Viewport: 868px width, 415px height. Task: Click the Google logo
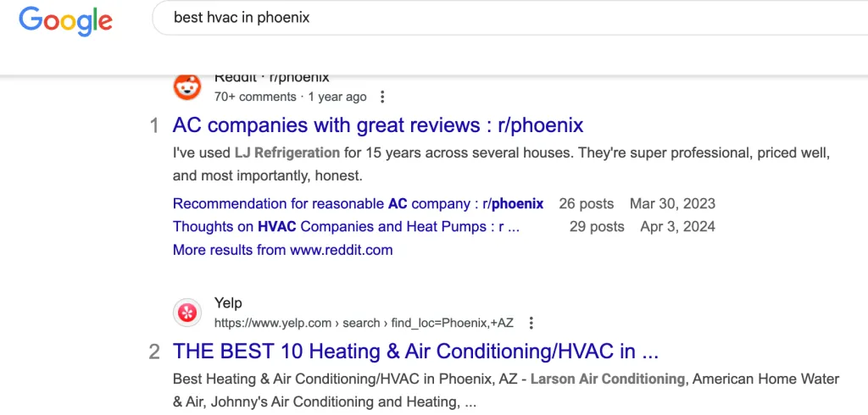(x=65, y=19)
